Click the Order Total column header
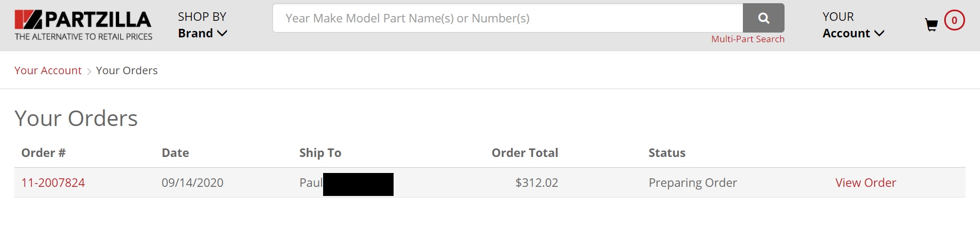980x244 pixels. (x=524, y=153)
